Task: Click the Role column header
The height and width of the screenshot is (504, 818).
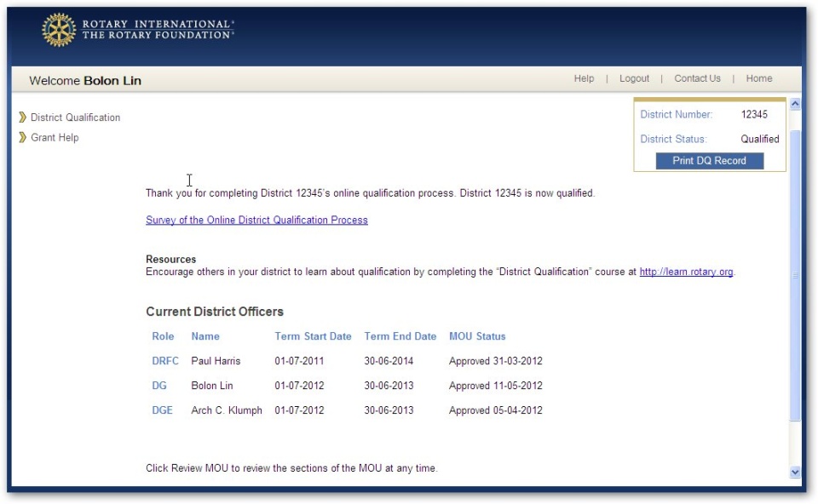Action: point(163,336)
